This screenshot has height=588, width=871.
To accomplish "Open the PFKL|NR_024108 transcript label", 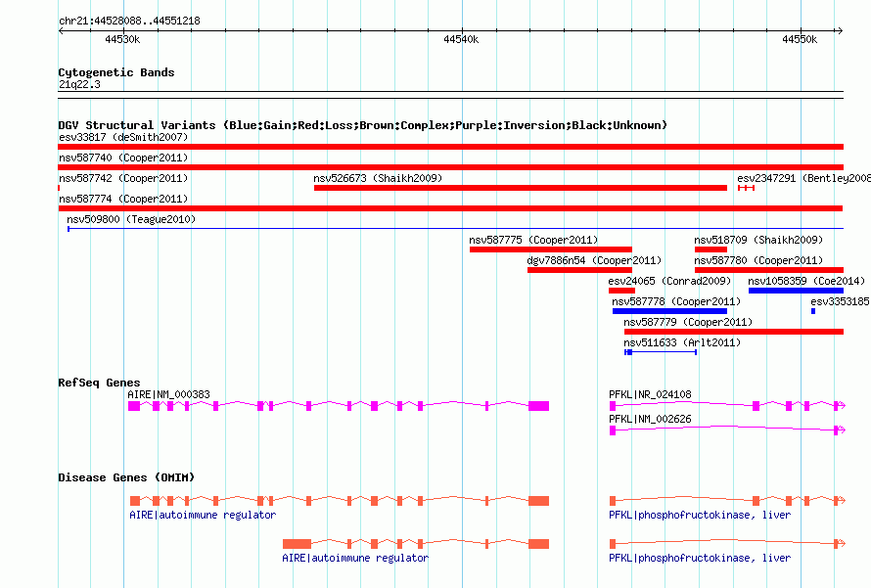I will point(650,394).
